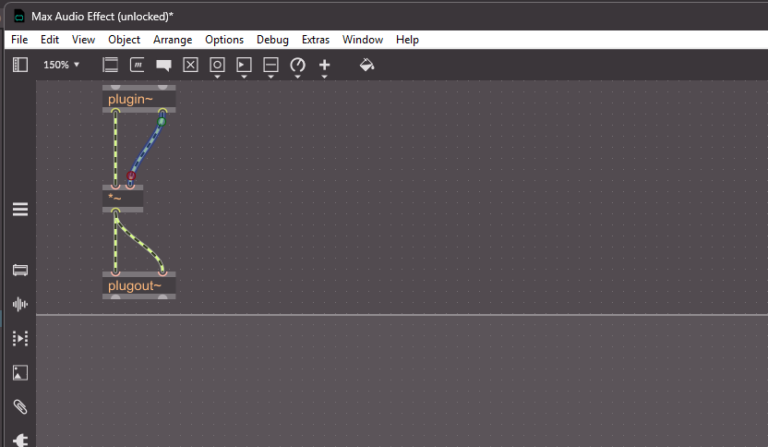
Task: Open the Arrange menu
Action: [172, 40]
